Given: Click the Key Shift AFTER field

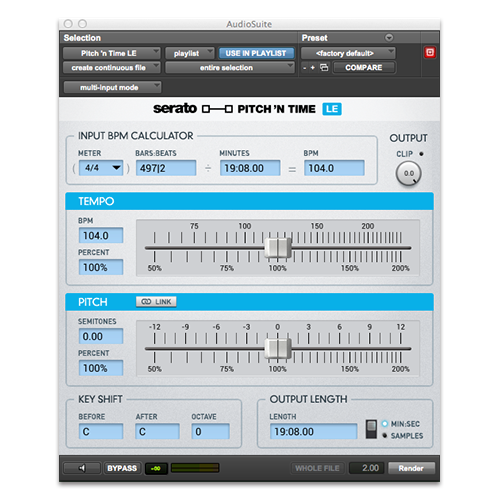Looking at the screenshot, I should (157, 431).
